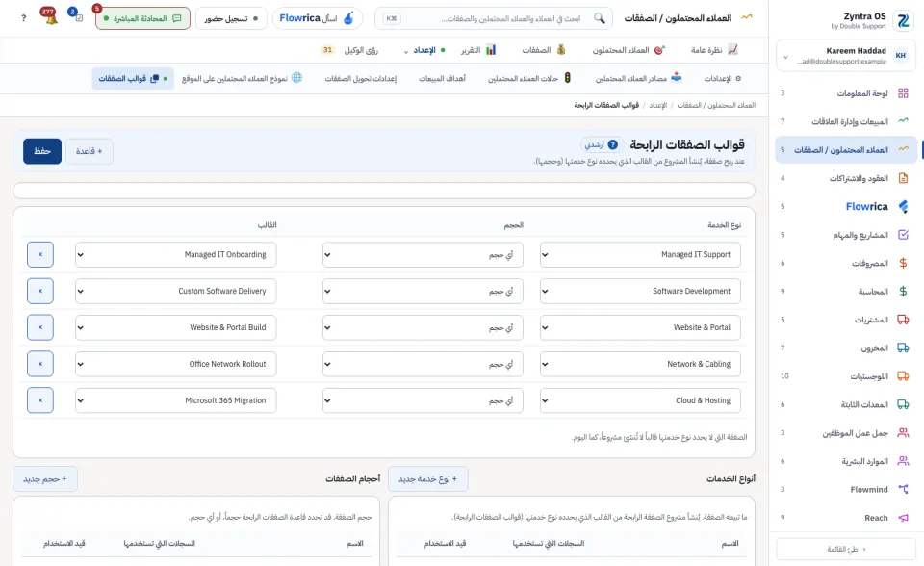Open إعدادات تحويل الصفقات sub-tab
924x566 pixels.
[360, 78]
